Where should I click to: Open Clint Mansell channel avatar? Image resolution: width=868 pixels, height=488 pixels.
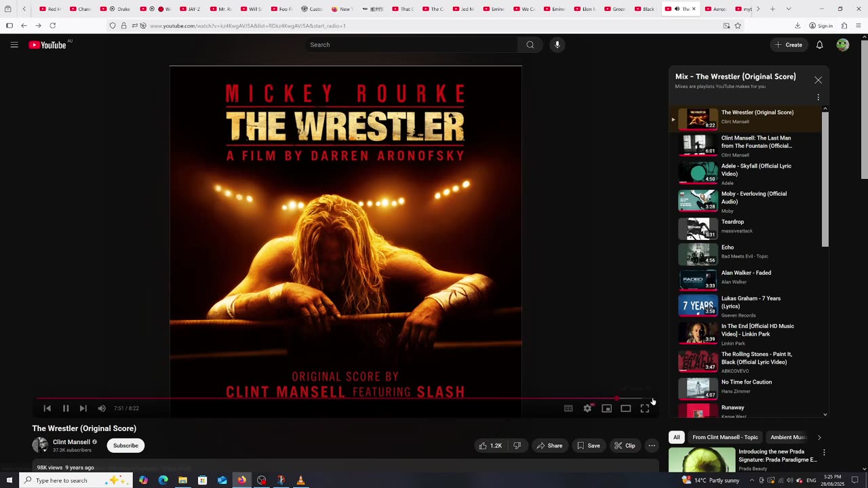tap(40, 445)
